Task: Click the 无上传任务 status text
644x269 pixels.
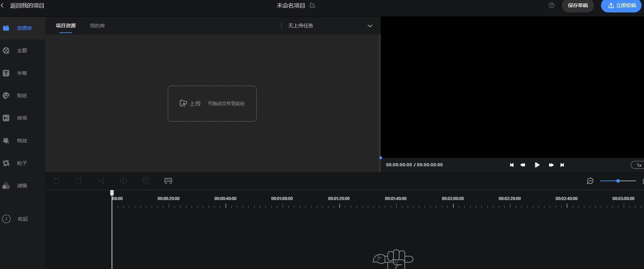Action: click(x=301, y=26)
